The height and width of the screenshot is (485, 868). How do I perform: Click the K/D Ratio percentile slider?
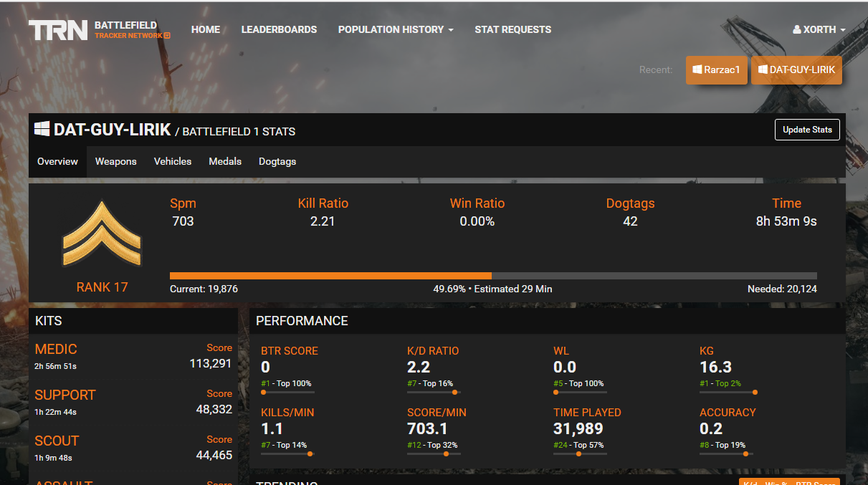point(434,392)
